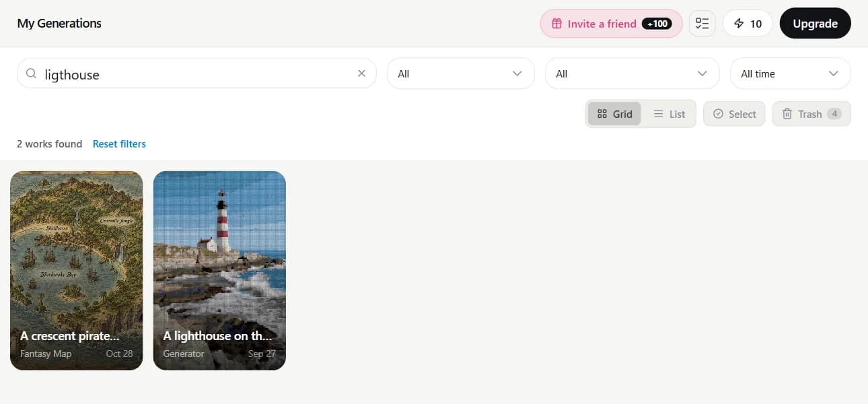Click into the search field containing ligthouse
This screenshot has width=868, height=404.
click(196, 73)
